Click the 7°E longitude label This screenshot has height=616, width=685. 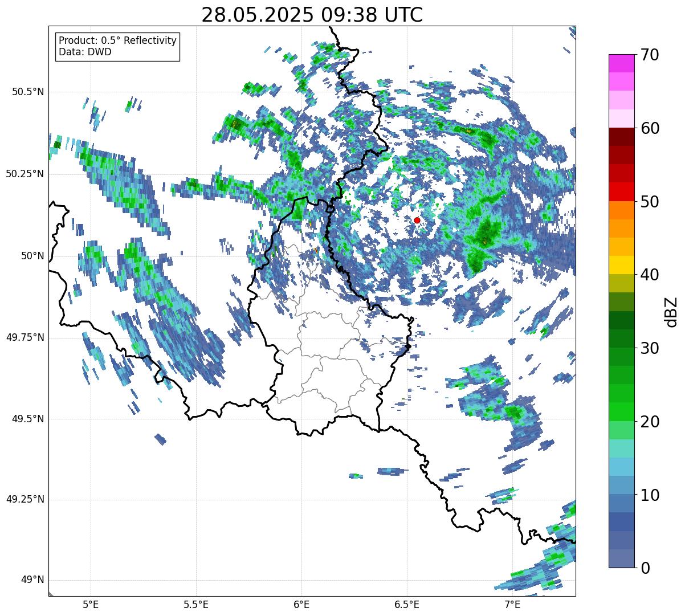point(512,604)
